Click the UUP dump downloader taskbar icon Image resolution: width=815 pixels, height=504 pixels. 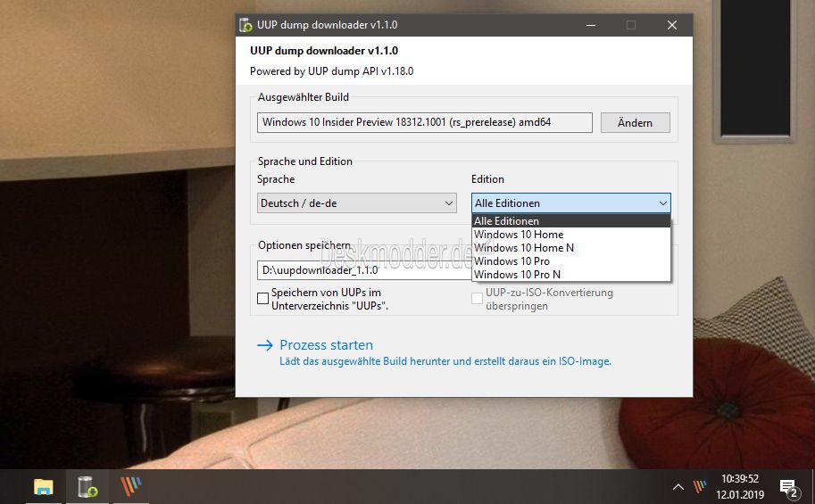click(x=87, y=487)
